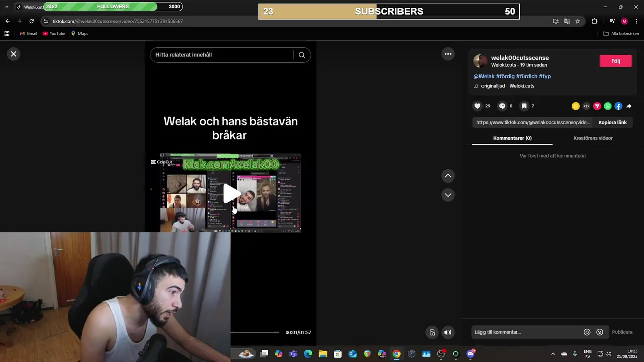Click the @Welak mention
The image size is (644, 362).
pos(484,76)
